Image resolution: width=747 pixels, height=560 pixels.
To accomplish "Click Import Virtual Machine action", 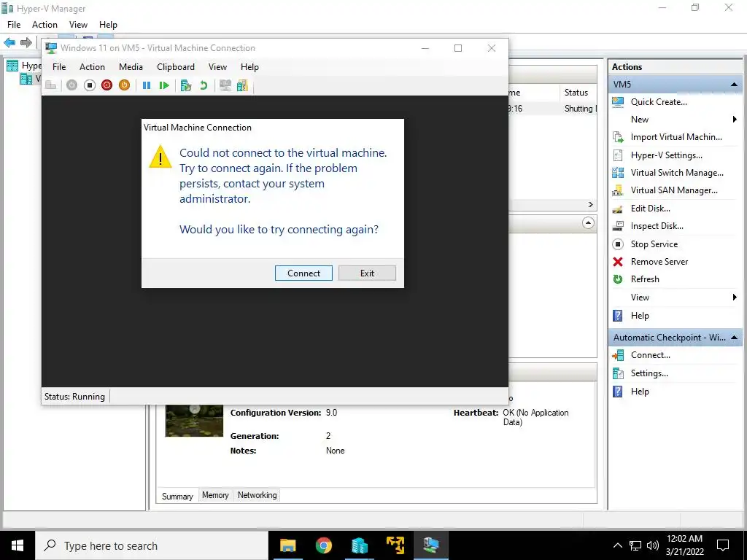I will coord(676,137).
